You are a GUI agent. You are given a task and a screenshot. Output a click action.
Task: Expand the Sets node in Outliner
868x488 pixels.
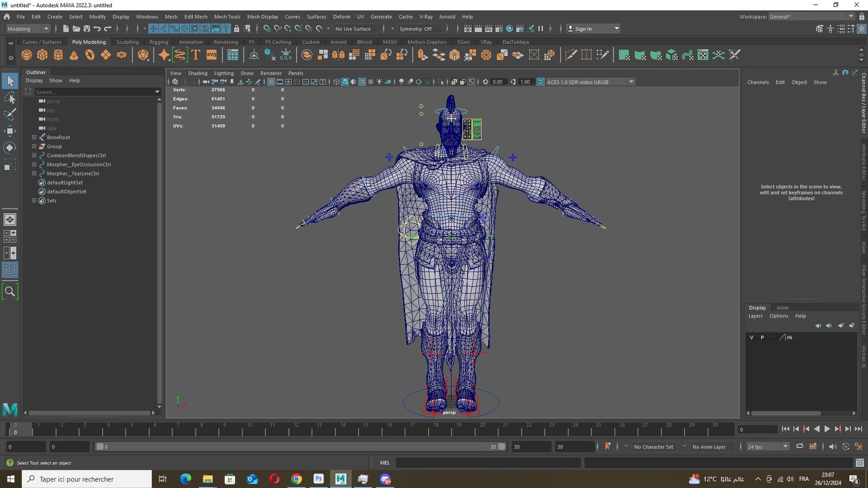tap(34, 201)
